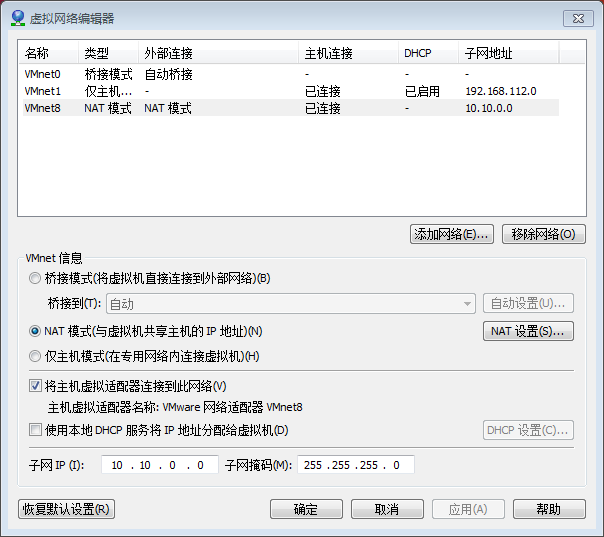Click the last octet of 子网掩码
Image resolution: width=604 pixels, height=537 pixels.
pyautogui.click(x=396, y=465)
